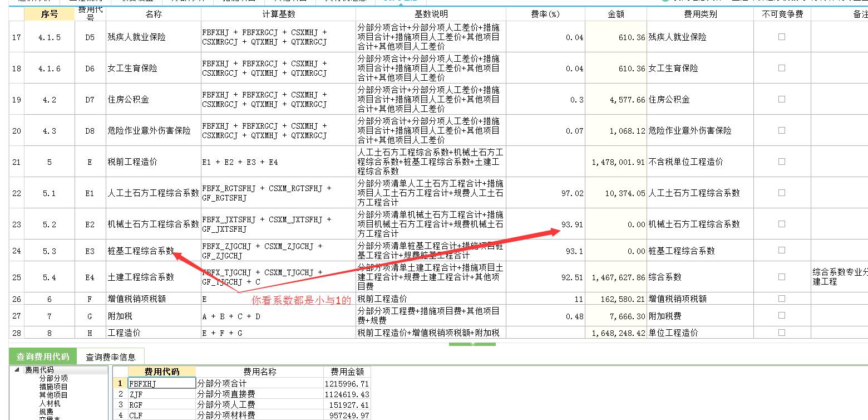Collapse the bottom panel with green chevron handle
This screenshot has height=420, width=868.
point(472,344)
